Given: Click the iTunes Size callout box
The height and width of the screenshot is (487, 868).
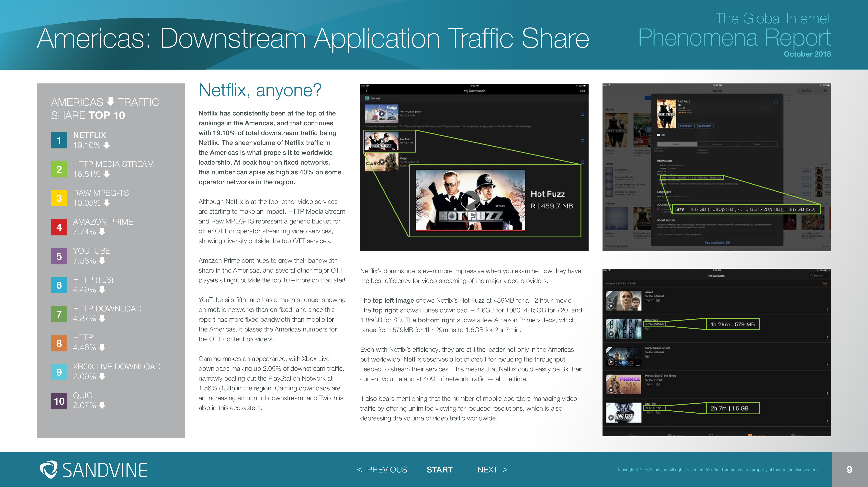Looking at the screenshot, I should coord(746,209).
